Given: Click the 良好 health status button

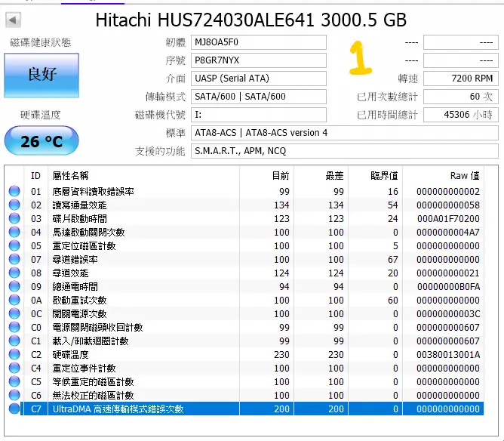Looking at the screenshot, I should tap(41, 76).
